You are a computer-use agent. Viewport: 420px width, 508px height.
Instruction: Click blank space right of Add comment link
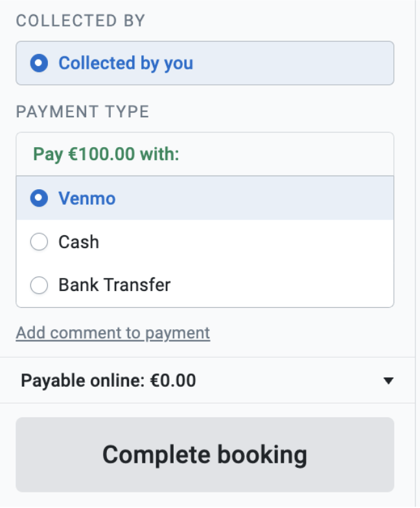[x=311, y=333]
